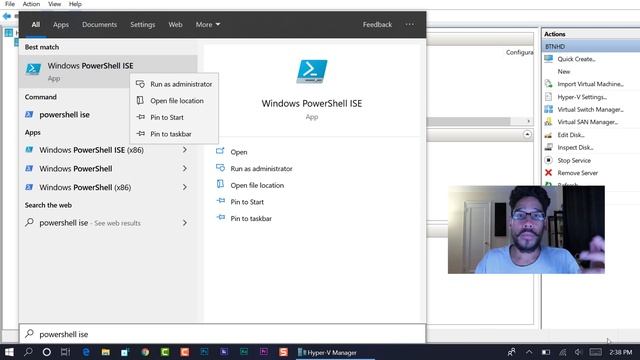
Task: Click Edit Disk in Actions pane
Action: point(571,135)
